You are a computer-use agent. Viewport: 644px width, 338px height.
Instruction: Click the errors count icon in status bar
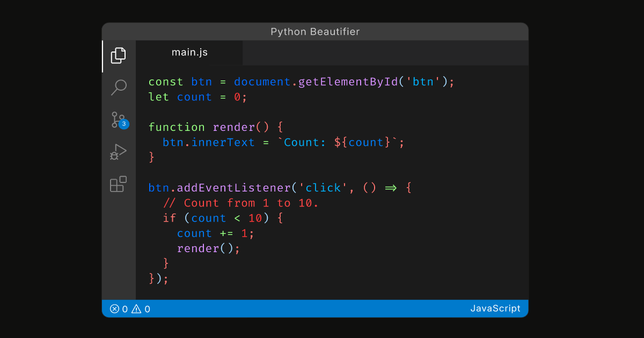click(114, 308)
